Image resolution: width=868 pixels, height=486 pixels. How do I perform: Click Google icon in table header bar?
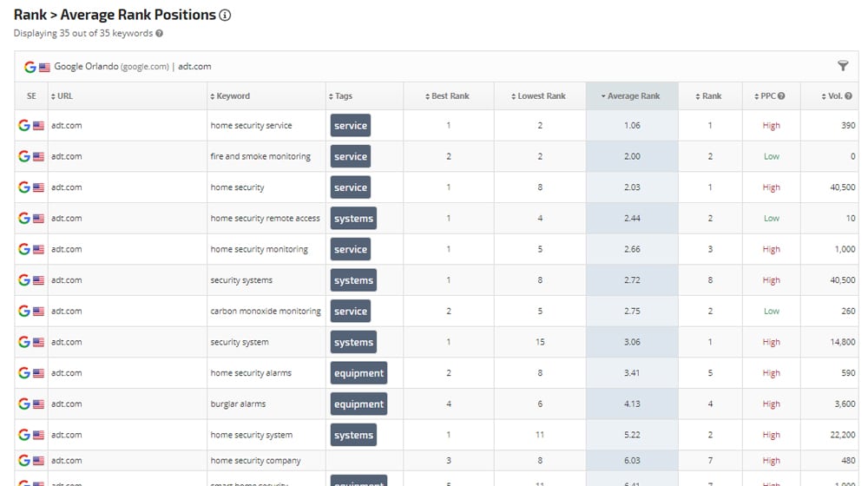(x=30, y=67)
